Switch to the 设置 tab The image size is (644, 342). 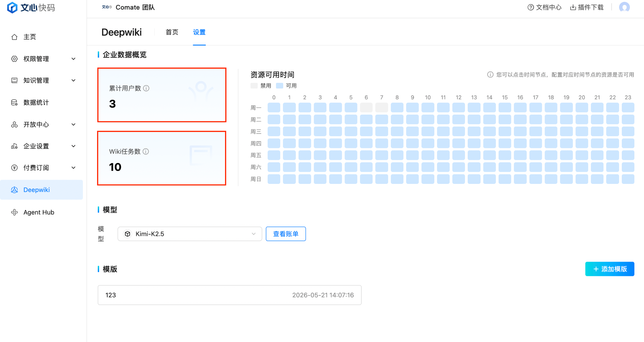click(199, 32)
